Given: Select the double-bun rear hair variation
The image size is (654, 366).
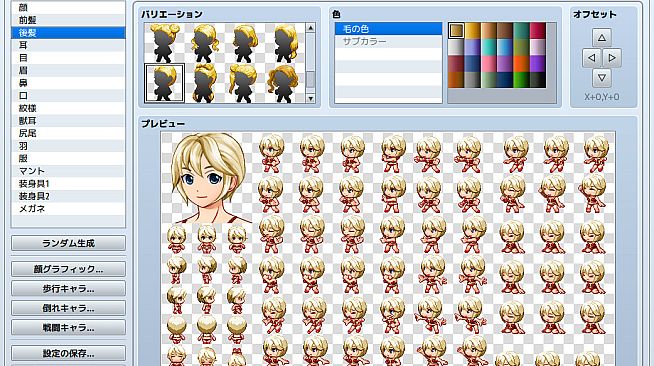Looking at the screenshot, I should pos(164,43).
